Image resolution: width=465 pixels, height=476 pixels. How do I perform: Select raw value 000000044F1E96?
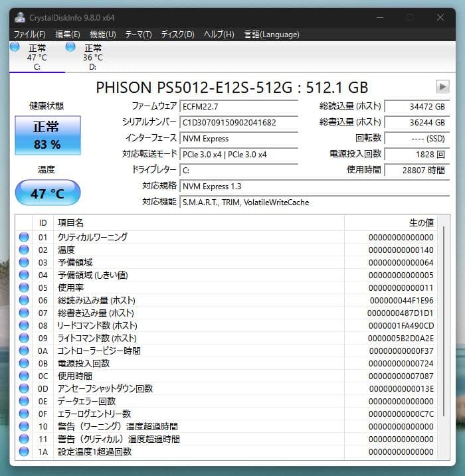(401, 301)
